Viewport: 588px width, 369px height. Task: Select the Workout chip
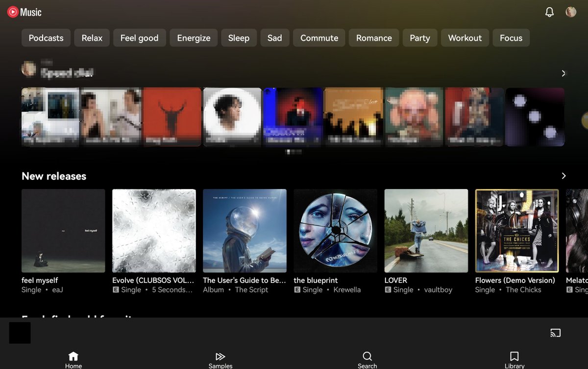[465, 38]
